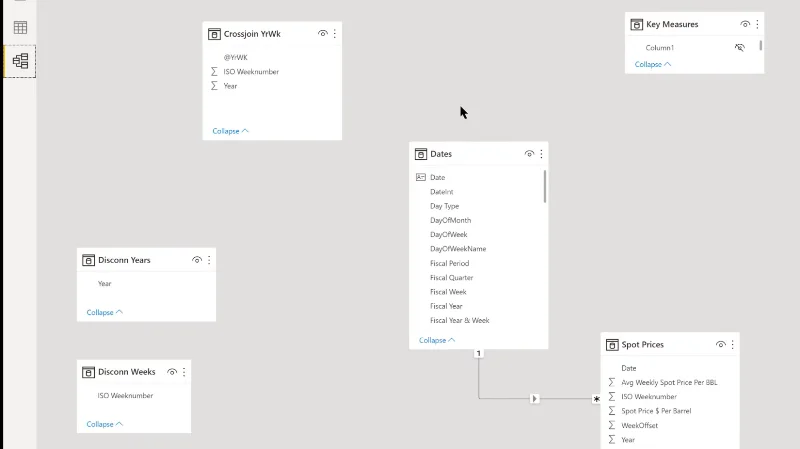Click sigma icon beside Avg Weekly Spot Price

click(x=612, y=382)
